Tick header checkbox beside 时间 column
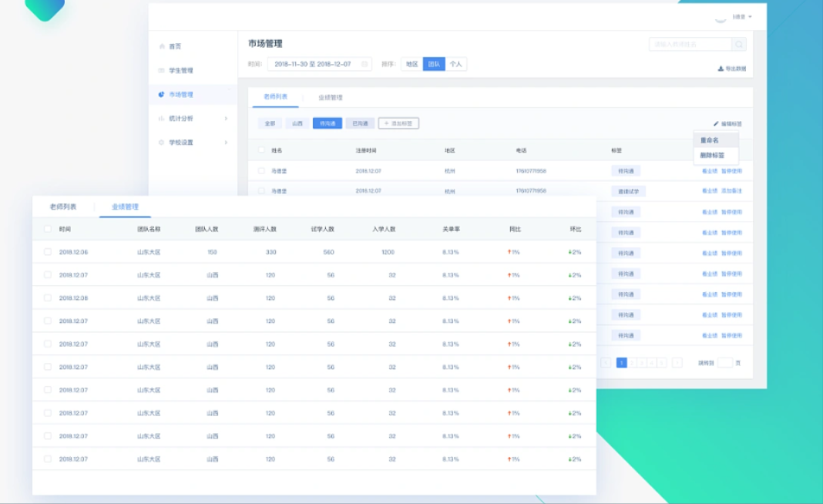Viewport: 823px width, 504px height. point(48,229)
